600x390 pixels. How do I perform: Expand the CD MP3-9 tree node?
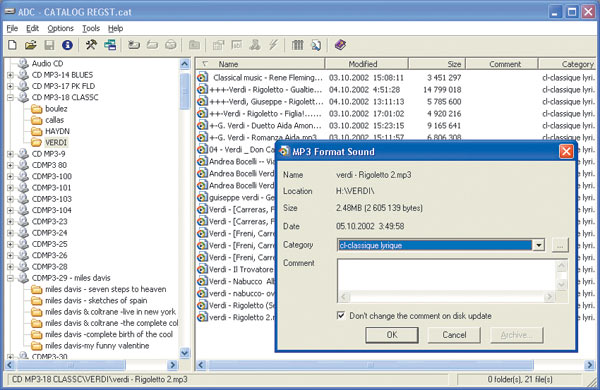(x=10, y=154)
